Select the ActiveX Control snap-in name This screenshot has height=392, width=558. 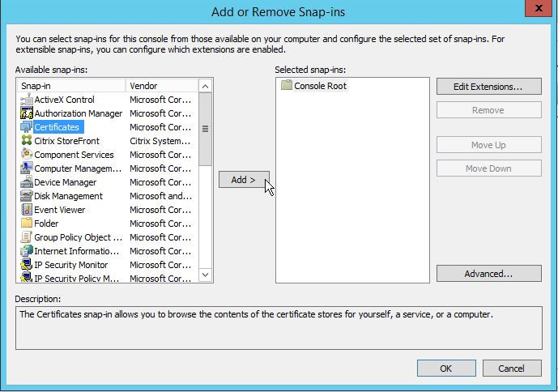(x=65, y=100)
